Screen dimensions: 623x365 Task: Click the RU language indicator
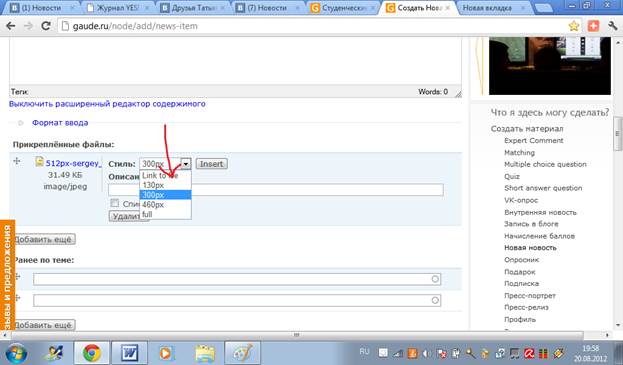tap(364, 351)
